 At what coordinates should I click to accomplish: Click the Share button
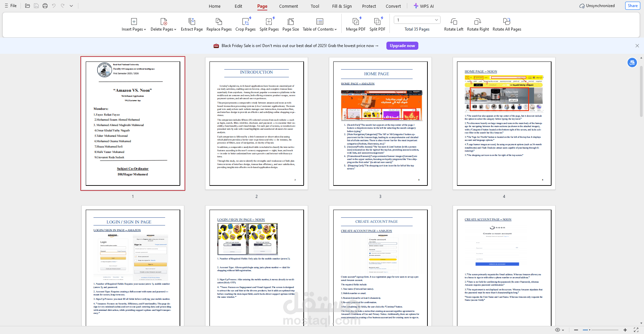(x=633, y=6)
